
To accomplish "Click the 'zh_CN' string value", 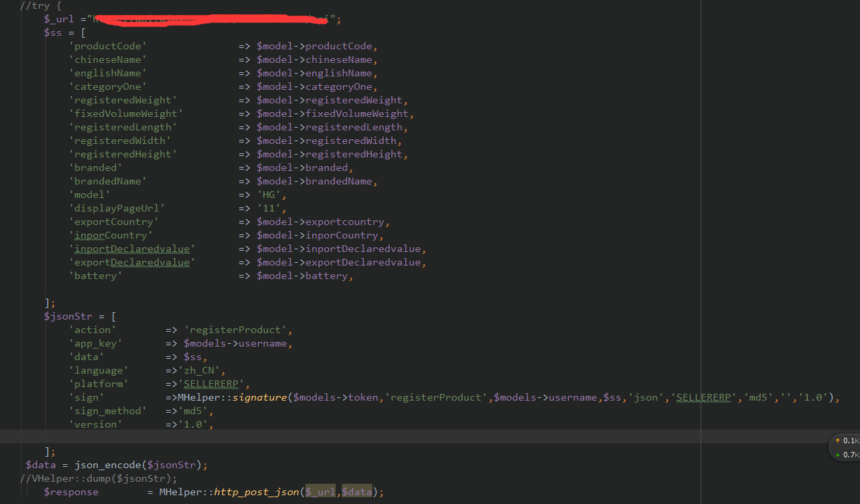I will click(x=199, y=370).
